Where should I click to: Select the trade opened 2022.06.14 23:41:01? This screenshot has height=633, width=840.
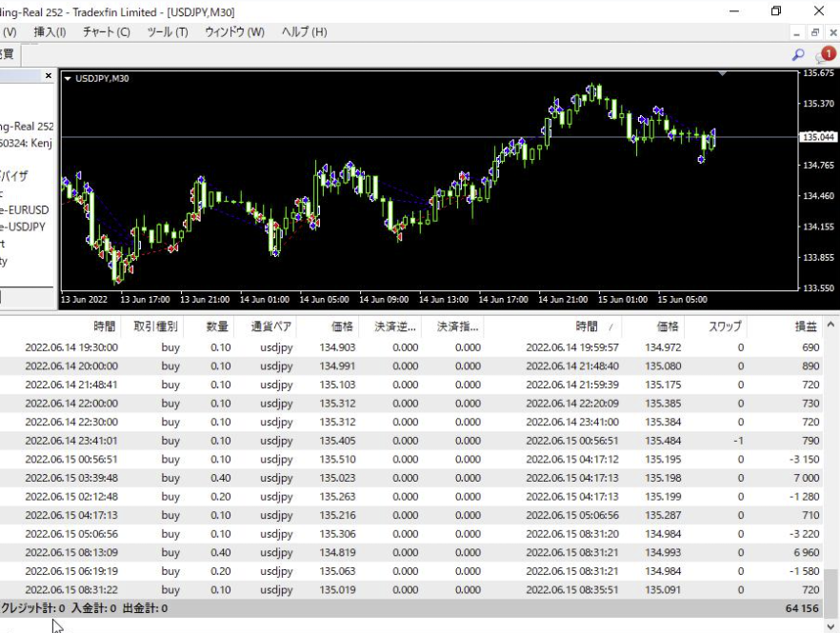click(x=411, y=441)
